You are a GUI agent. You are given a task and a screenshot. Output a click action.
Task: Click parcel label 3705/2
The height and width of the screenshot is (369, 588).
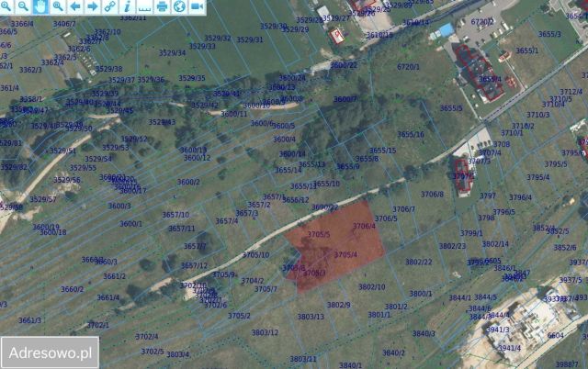tap(239, 316)
